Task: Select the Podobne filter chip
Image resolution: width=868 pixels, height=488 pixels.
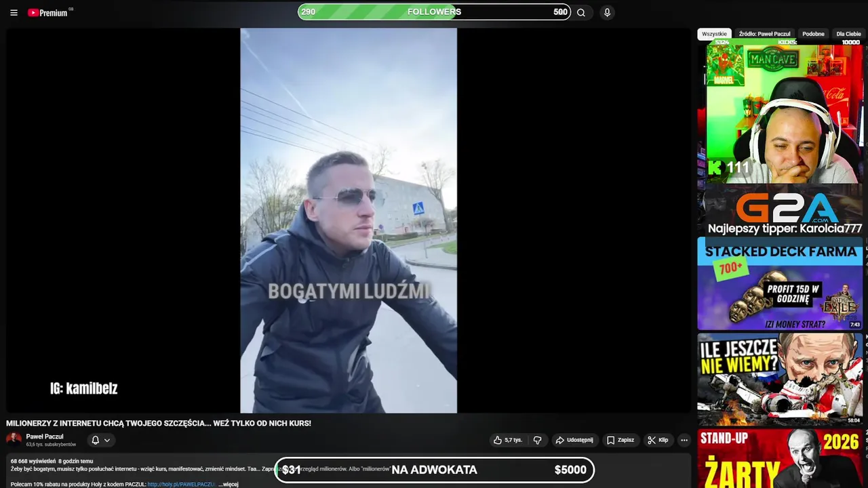Action: (813, 34)
